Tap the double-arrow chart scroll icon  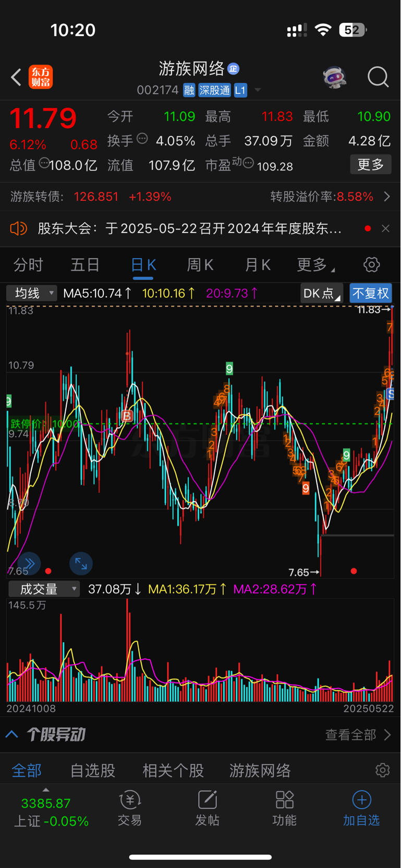pyautogui.click(x=29, y=564)
